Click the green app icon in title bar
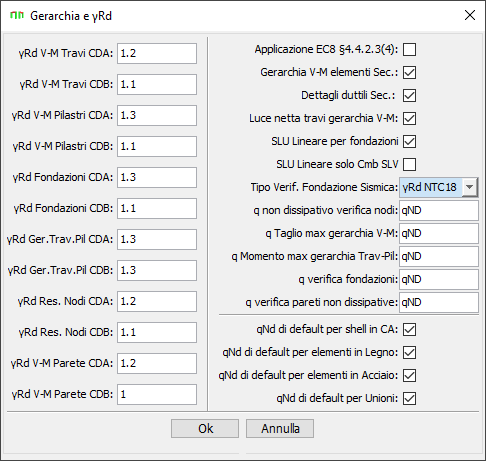 pos(17,15)
